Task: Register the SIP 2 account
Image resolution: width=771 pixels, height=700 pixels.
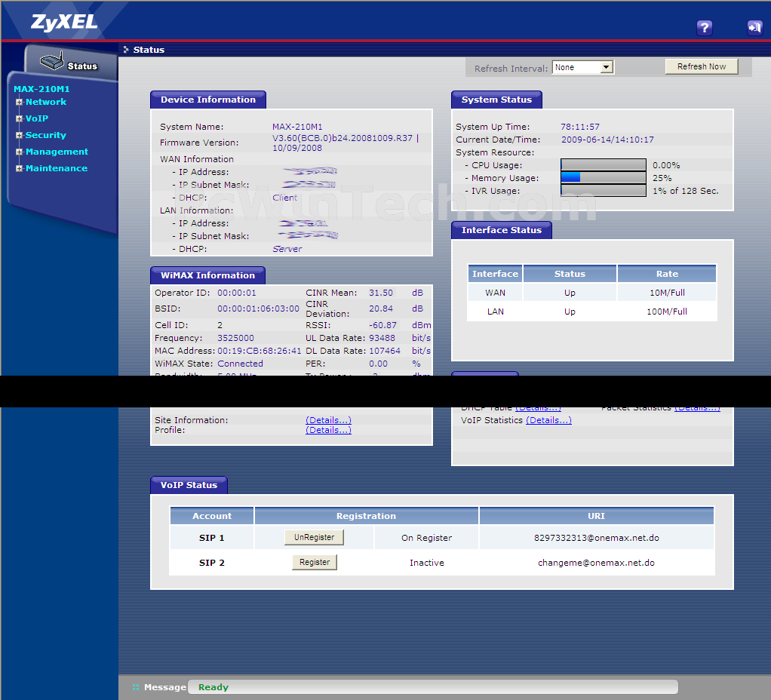Action: click(x=315, y=562)
